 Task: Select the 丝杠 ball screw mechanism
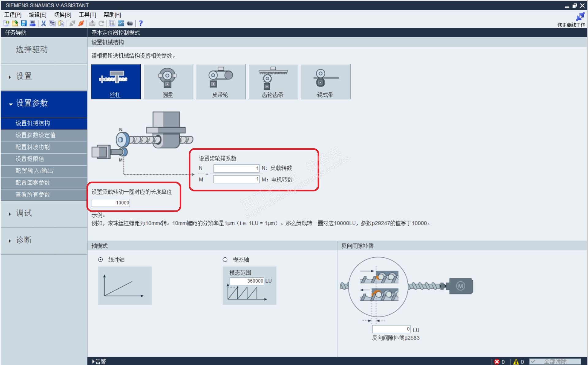pos(116,82)
